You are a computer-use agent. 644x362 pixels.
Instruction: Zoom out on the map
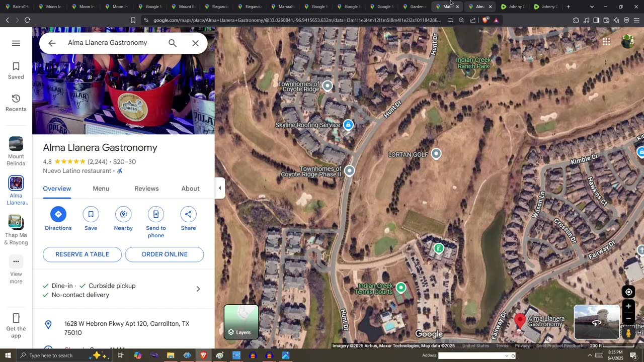(x=628, y=318)
